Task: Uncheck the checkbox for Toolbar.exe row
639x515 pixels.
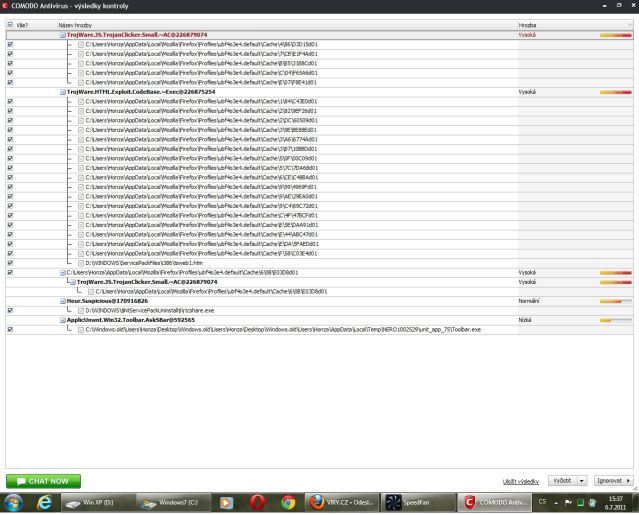Action: coord(10,330)
